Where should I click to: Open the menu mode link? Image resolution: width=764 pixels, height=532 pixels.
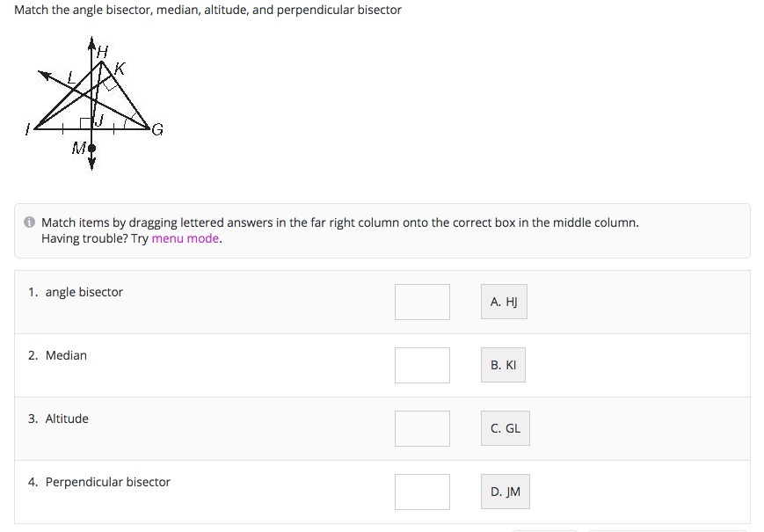[186, 238]
